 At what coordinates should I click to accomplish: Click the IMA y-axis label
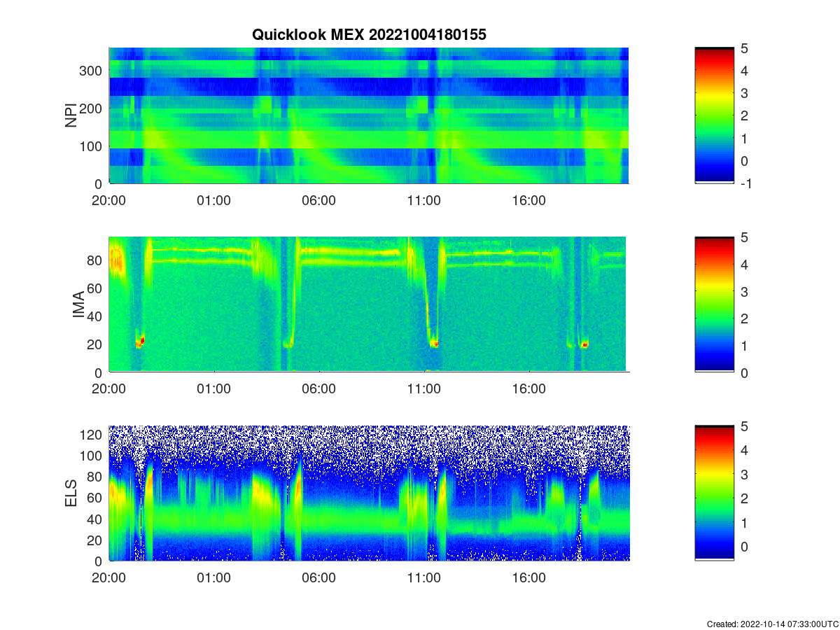[78, 305]
